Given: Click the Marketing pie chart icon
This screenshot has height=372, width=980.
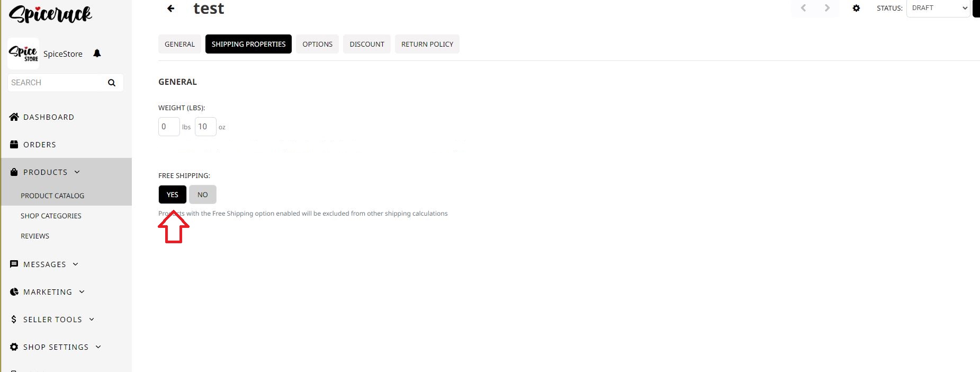Looking at the screenshot, I should [x=14, y=291].
